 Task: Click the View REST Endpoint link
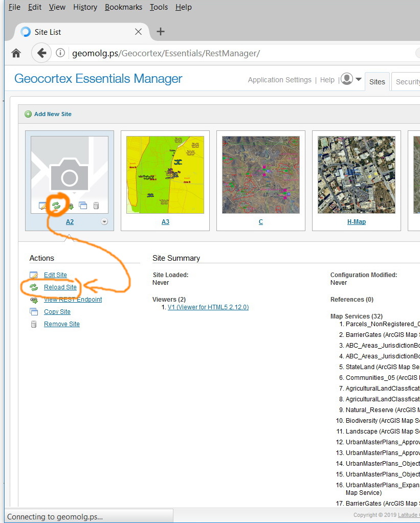[73, 300]
